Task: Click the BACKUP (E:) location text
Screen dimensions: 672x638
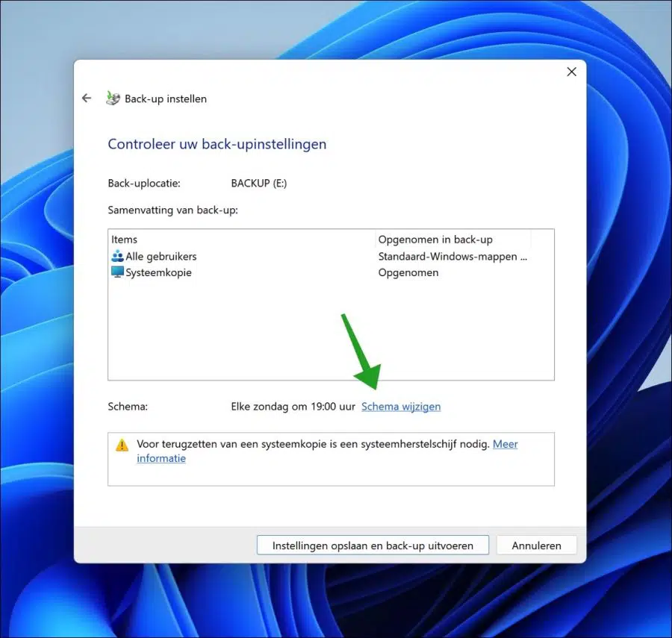Action: 259,183
